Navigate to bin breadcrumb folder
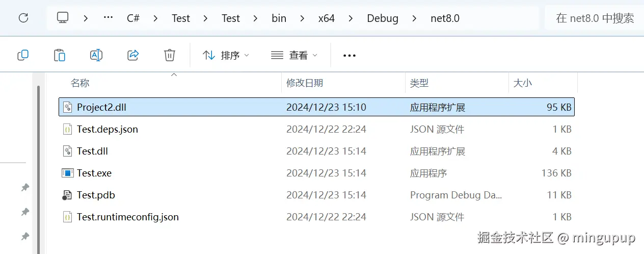The image size is (644, 254). click(x=279, y=18)
